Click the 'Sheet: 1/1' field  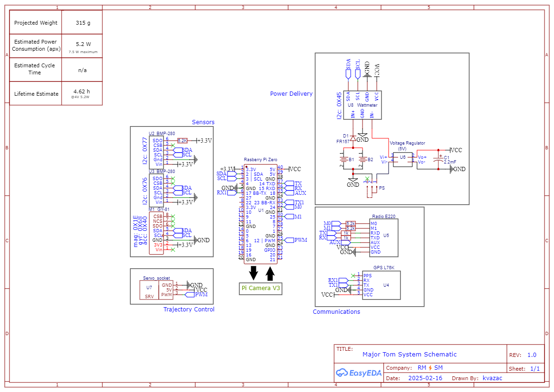524,369
